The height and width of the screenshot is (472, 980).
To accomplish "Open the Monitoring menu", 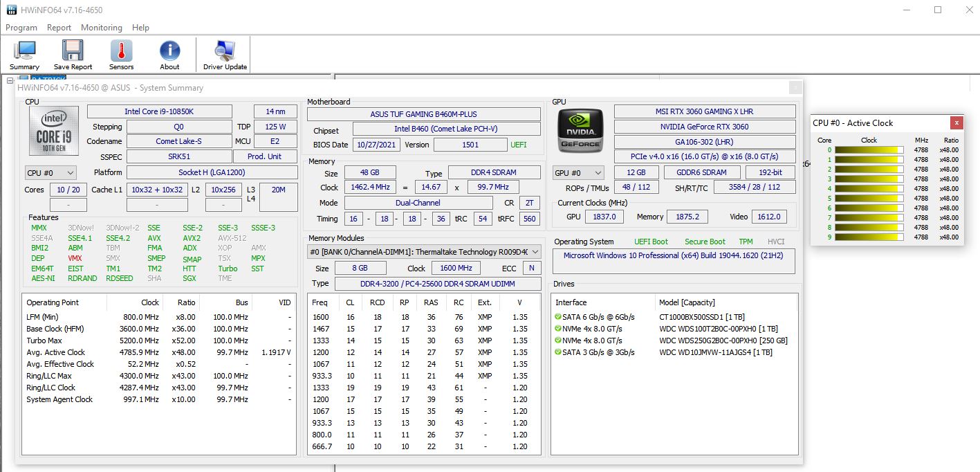I will point(102,28).
